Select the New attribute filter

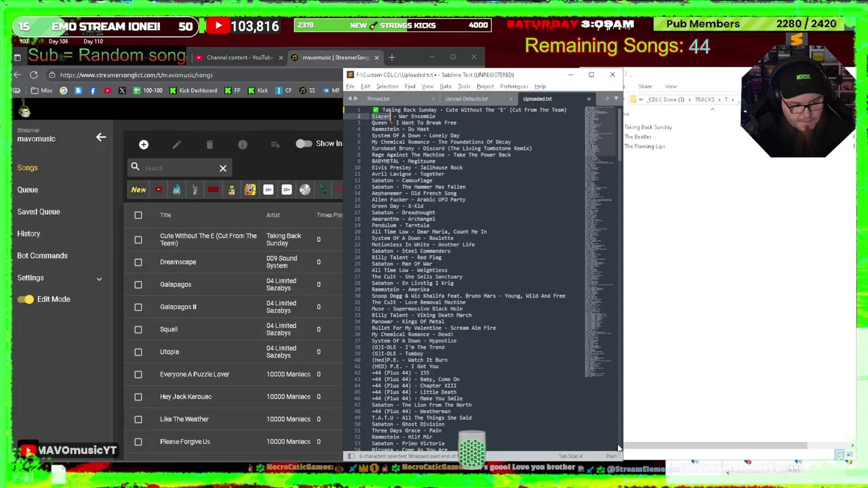(138, 190)
